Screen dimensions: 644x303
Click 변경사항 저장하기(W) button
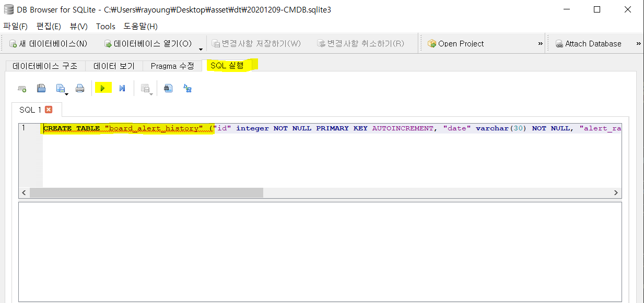[256, 44]
